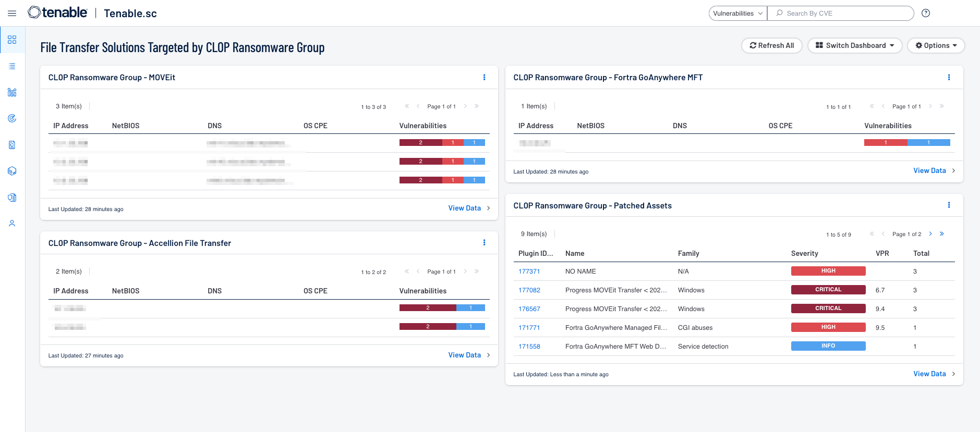
Task: Open MOVEit widget options kebab menu
Action: [485, 77]
